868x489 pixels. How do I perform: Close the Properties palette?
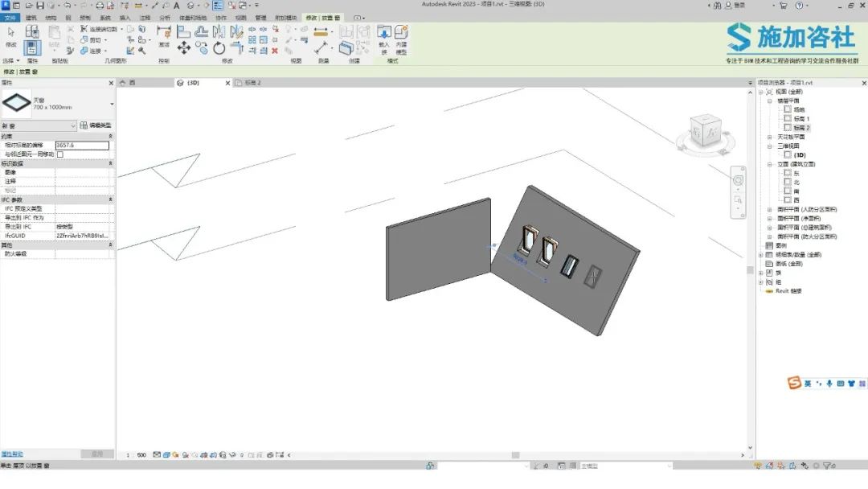click(111, 83)
